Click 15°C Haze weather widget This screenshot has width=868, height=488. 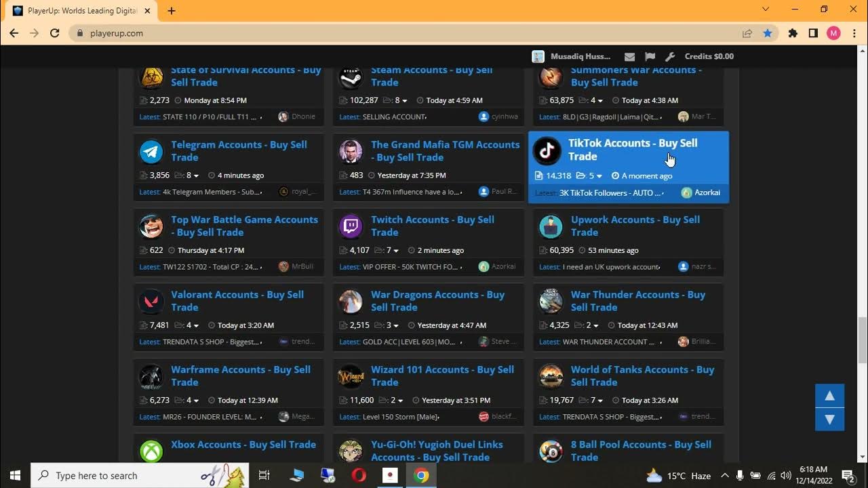pyautogui.click(x=678, y=475)
